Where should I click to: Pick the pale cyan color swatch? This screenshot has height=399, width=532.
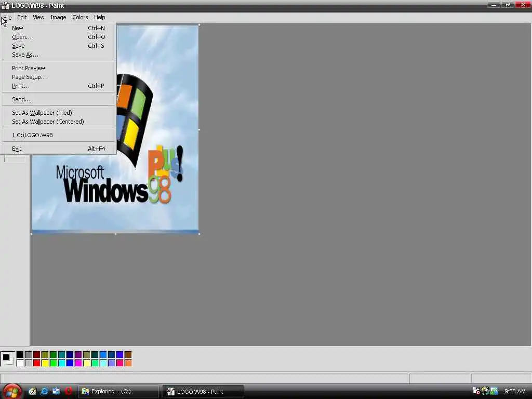point(103,363)
